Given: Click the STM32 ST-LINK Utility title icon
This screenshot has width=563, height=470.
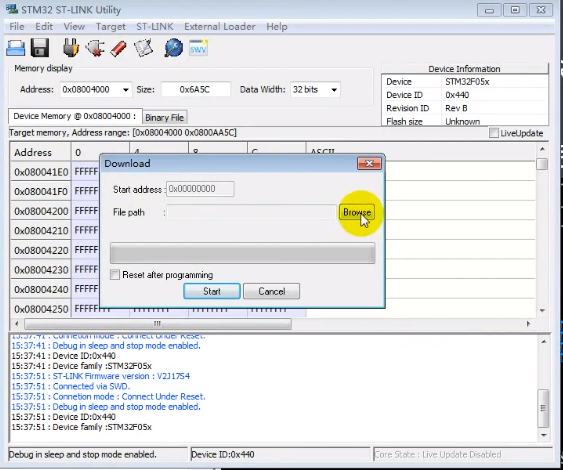Looking at the screenshot, I should click(x=12, y=9).
